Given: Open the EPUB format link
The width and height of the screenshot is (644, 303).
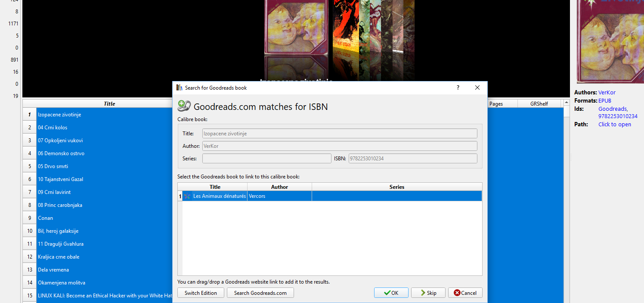Looking at the screenshot, I should coord(605,100).
